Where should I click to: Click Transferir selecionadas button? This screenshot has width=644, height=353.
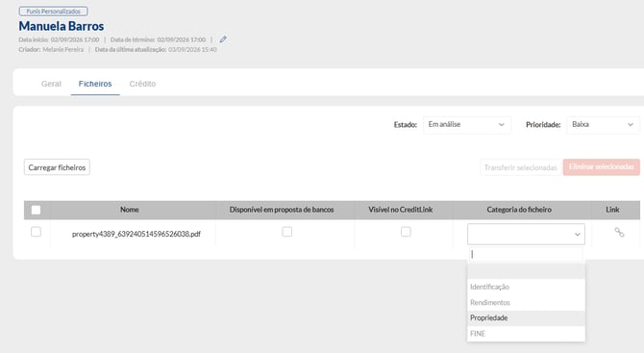point(520,167)
